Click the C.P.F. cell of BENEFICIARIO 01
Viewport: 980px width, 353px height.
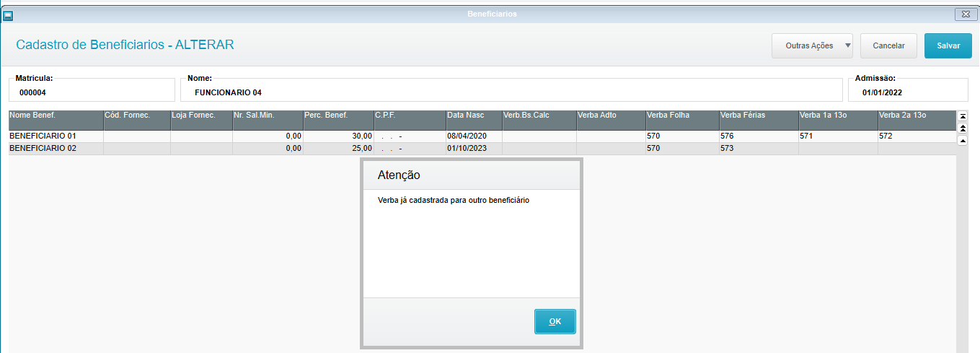[x=410, y=136]
